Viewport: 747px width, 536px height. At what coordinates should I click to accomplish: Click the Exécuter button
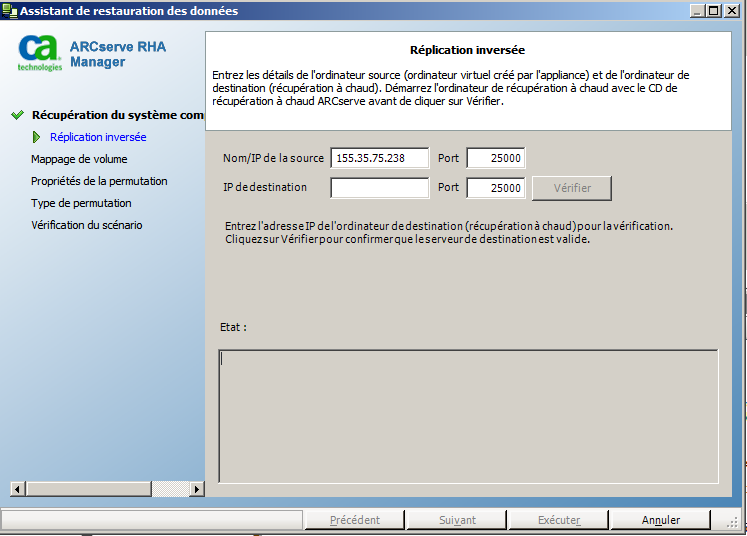559,520
